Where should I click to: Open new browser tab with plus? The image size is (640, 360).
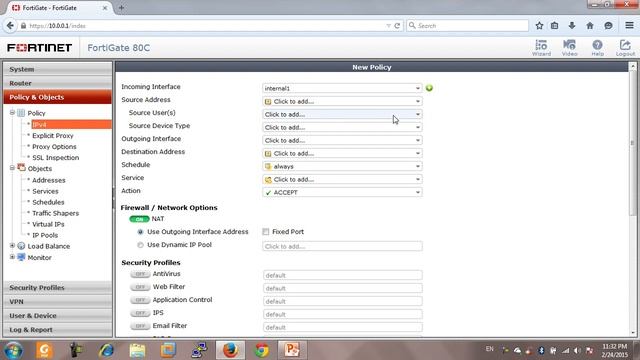(121, 8)
